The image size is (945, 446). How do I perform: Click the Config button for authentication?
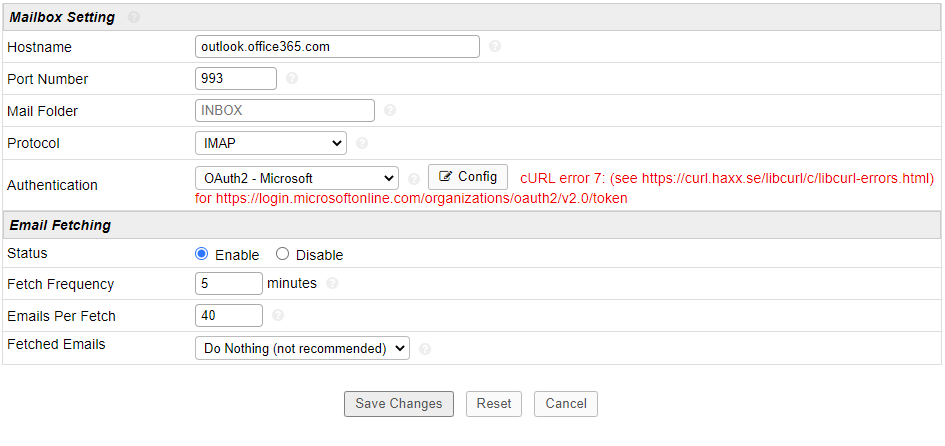click(468, 177)
